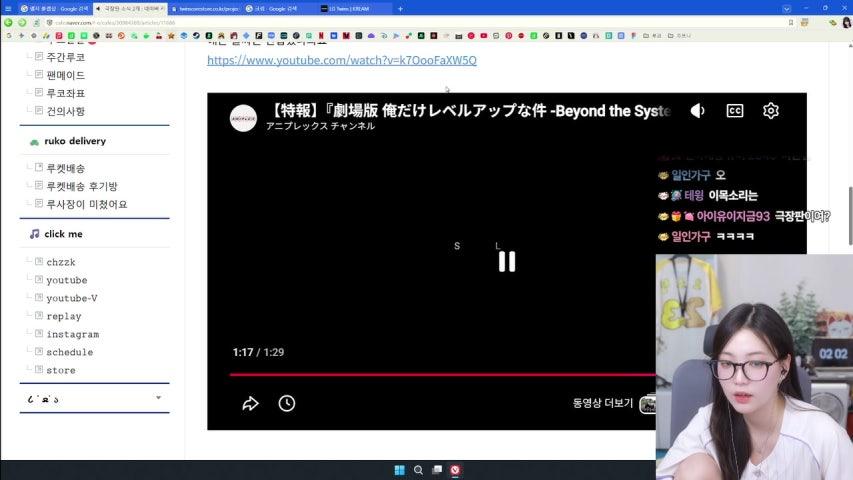Viewport: 853px width, 480px height.
Task: Open the browser profile avatar
Action: pos(846,22)
